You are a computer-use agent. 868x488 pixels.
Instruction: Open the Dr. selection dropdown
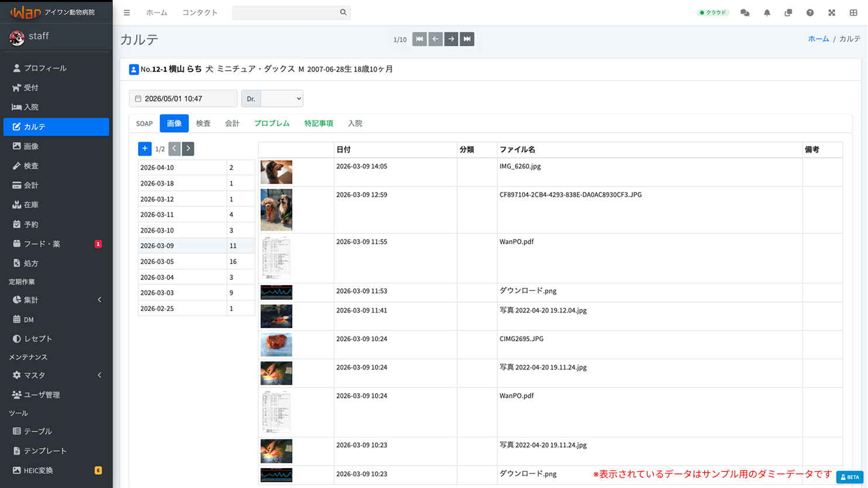point(282,98)
